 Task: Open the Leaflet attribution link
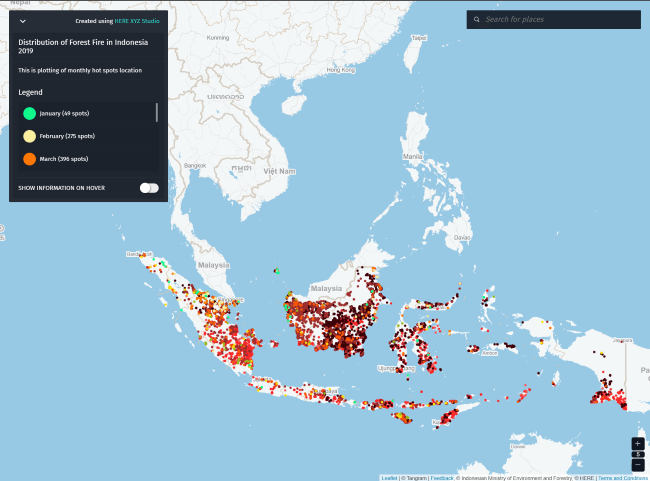(389, 478)
